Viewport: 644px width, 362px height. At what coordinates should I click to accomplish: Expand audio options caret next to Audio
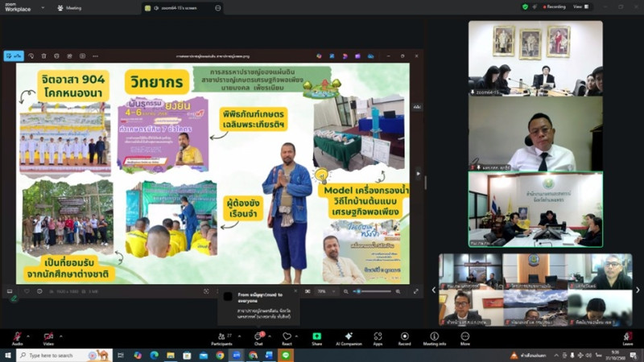(x=30, y=333)
